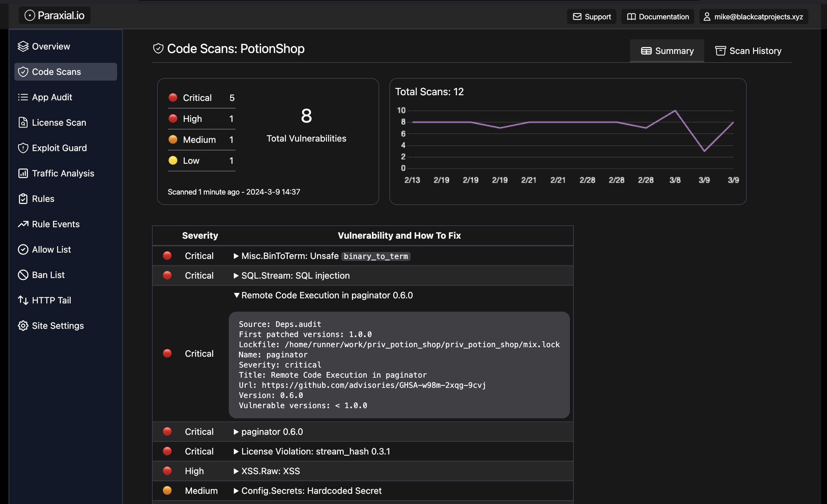Viewport: 827px width, 504px height.
Task: Click the Support button
Action: coord(592,17)
